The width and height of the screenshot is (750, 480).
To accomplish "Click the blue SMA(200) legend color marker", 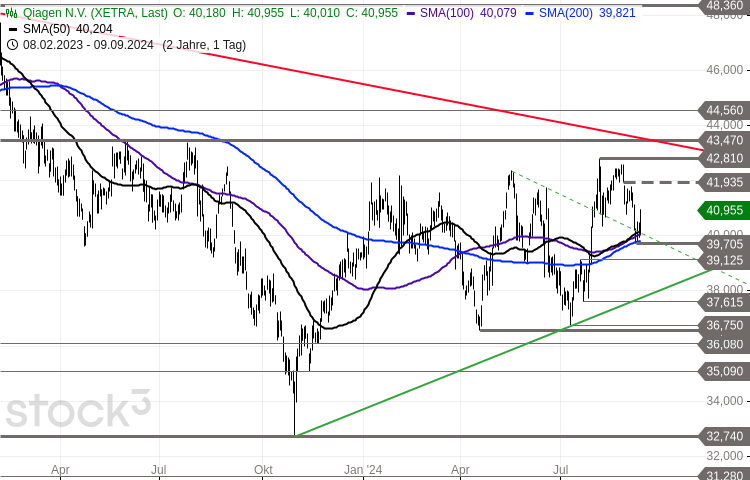I will click(x=529, y=13).
